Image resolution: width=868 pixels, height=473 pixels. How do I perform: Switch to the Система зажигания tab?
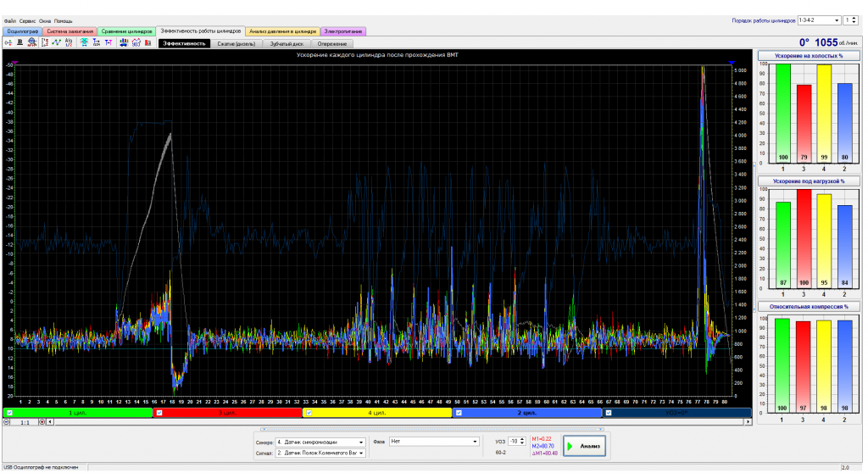click(70, 31)
